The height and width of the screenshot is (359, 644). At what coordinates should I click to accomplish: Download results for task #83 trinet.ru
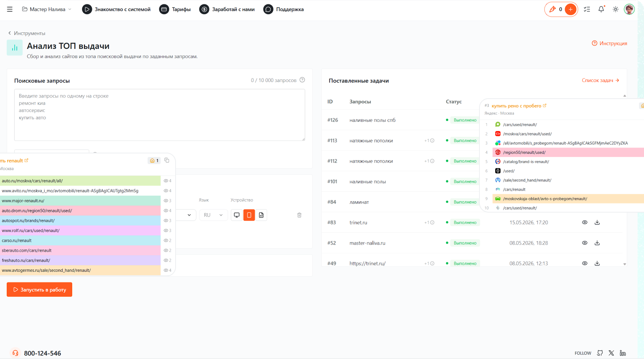click(597, 223)
